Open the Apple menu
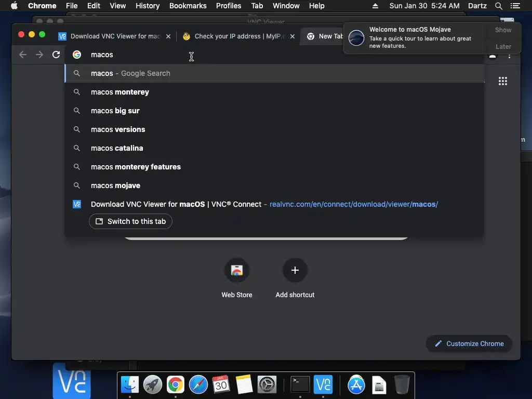532x399 pixels. (14, 6)
